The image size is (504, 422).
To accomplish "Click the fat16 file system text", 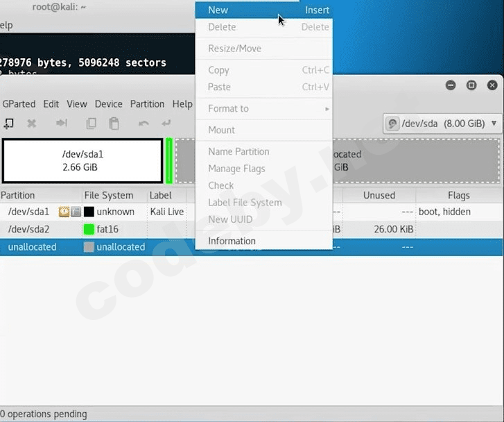I will (107, 229).
